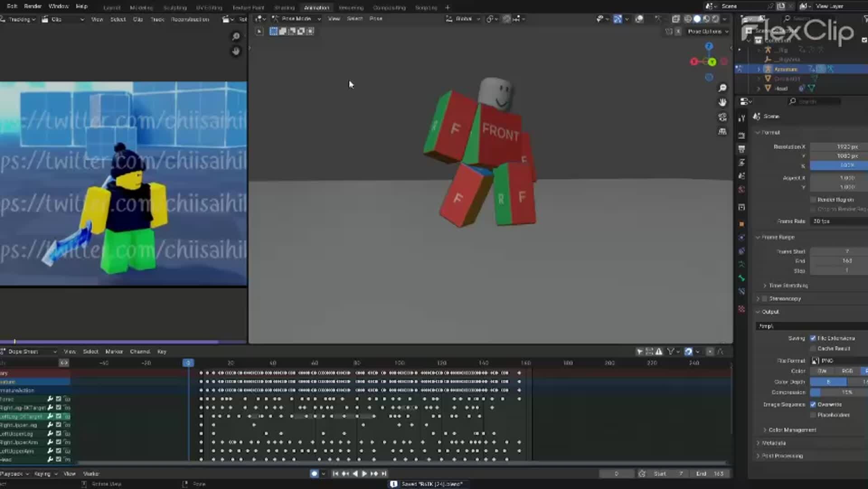Toggle auto keying record button

314,473
